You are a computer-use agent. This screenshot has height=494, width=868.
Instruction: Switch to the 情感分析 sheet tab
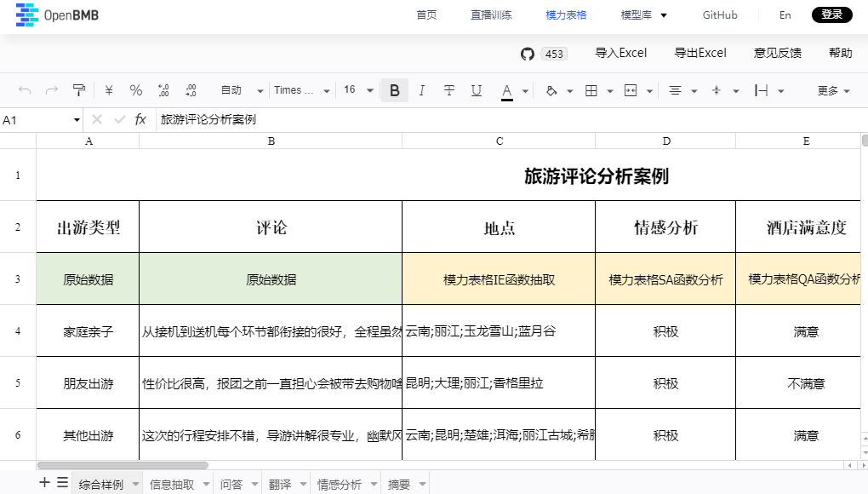340,482
